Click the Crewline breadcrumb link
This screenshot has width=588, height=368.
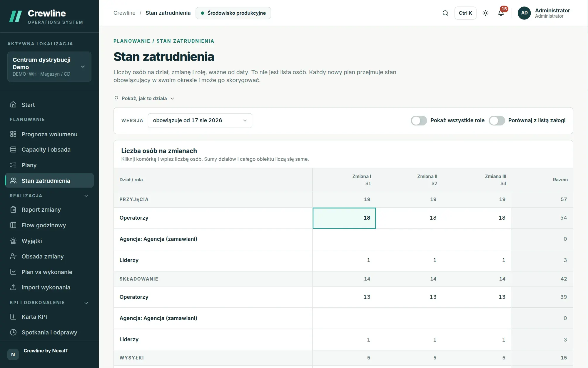click(x=124, y=13)
